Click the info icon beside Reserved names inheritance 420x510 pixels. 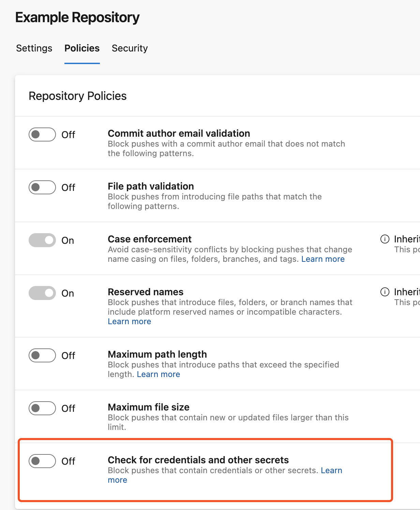385,292
